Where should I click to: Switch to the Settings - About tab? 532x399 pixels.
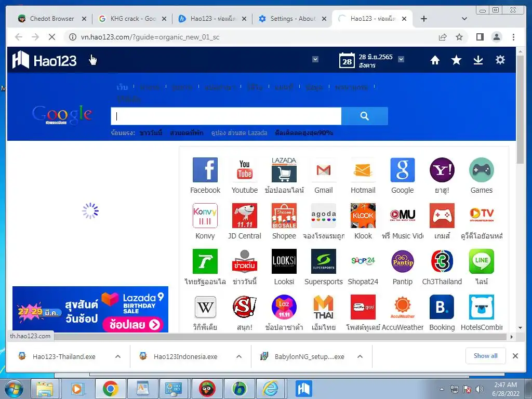pyautogui.click(x=292, y=19)
